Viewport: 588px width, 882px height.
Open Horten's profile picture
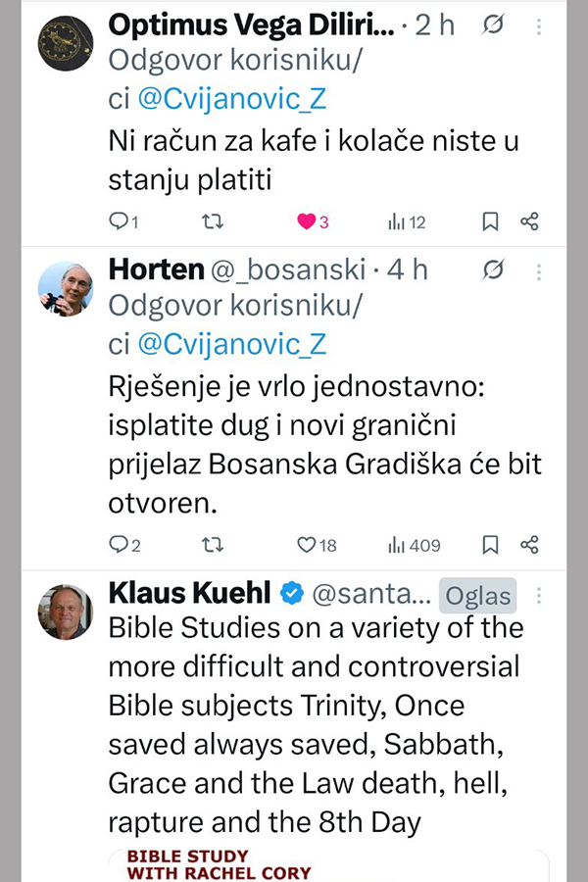pyautogui.click(x=65, y=288)
